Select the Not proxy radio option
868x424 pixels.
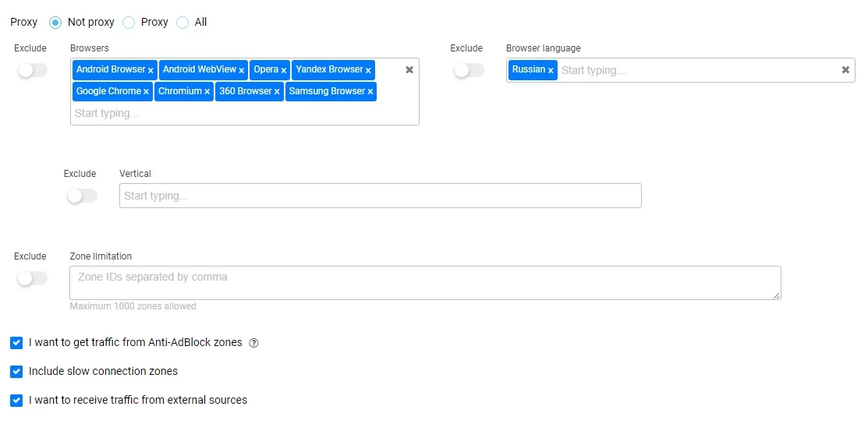pos(55,23)
